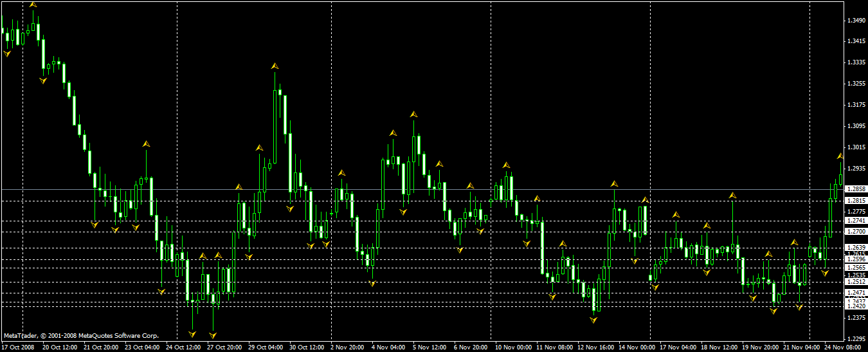Click the 1.2775 price axis value
This screenshot has width=868, height=352.
click(x=856, y=212)
